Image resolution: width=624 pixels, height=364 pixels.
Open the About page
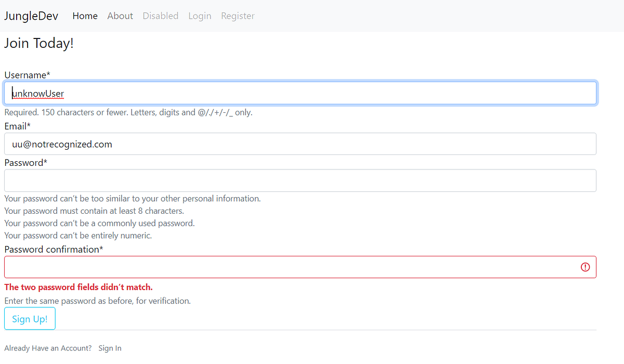[120, 16]
